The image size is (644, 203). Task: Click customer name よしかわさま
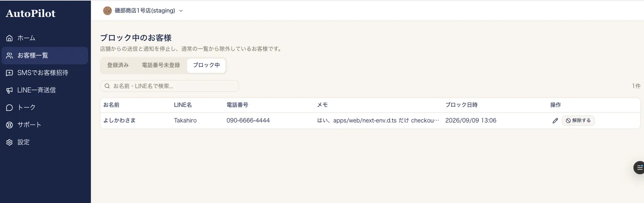point(120,121)
